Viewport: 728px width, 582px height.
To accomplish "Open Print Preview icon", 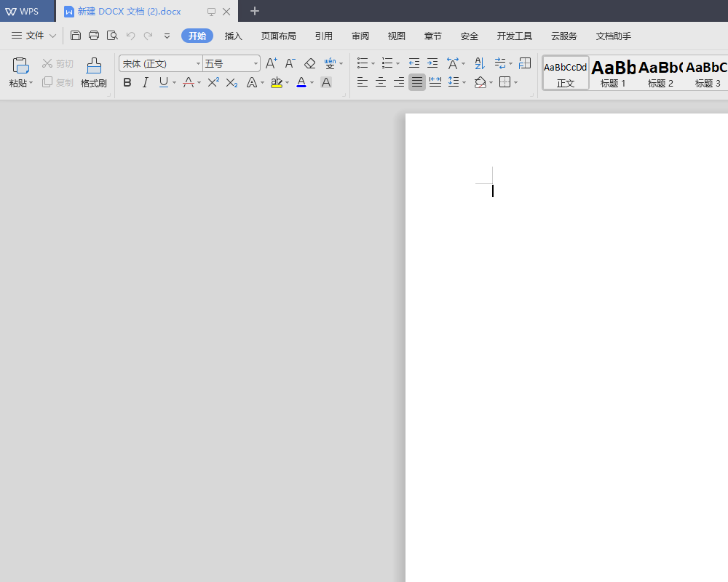I will coord(112,36).
